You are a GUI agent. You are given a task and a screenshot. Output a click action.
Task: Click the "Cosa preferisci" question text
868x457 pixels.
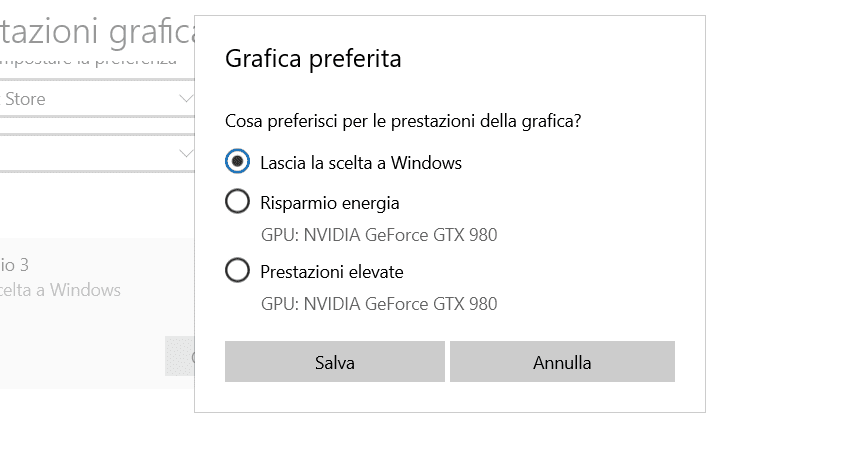403,122
